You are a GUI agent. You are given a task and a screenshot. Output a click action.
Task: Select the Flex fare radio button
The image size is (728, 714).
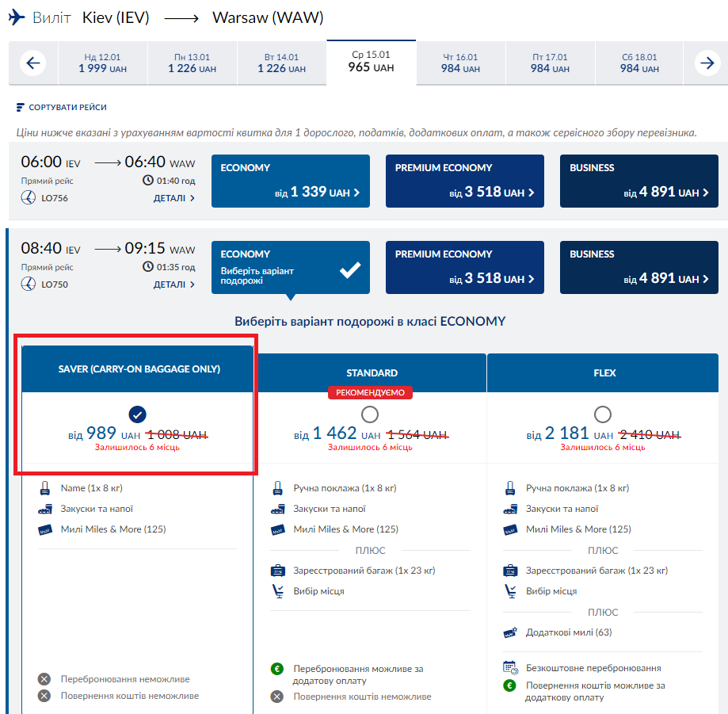point(602,414)
